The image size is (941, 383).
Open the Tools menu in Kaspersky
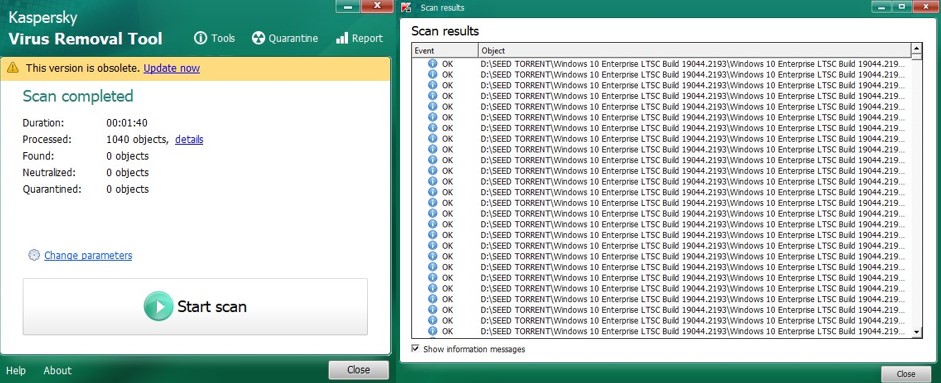point(214,38)
